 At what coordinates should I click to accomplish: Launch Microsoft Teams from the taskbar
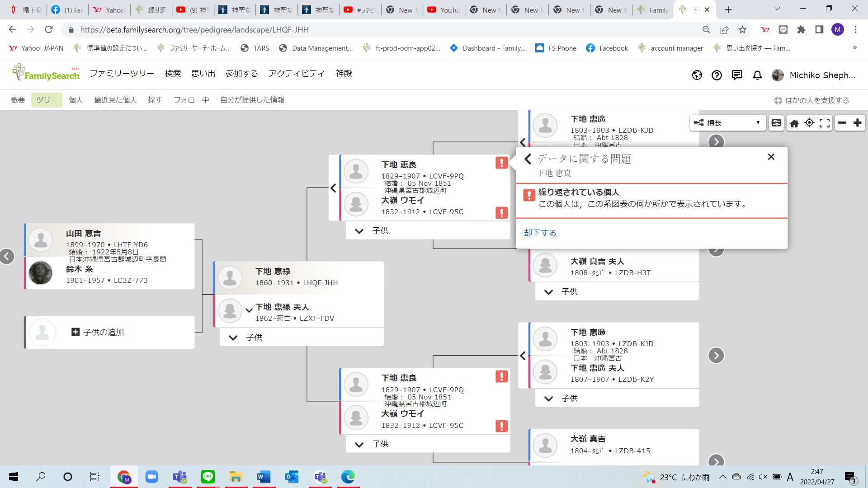click(179, 477)
